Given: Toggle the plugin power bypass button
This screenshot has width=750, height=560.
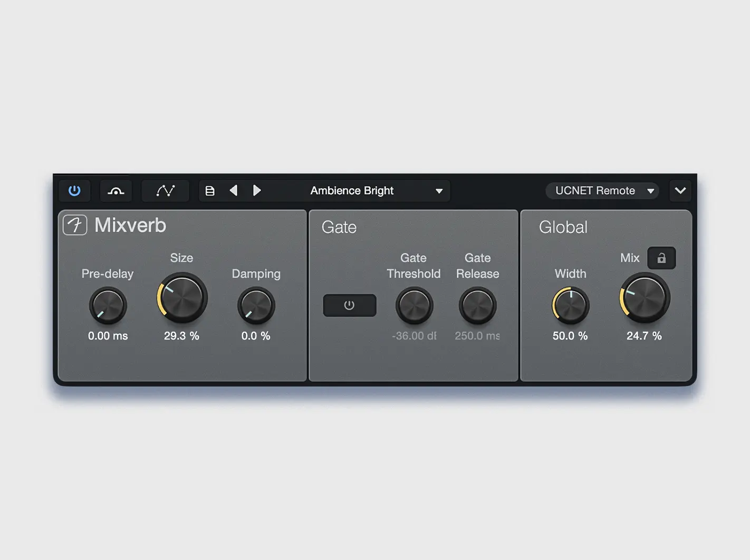Looking at the screenshot, I should (x=74, y=190).
